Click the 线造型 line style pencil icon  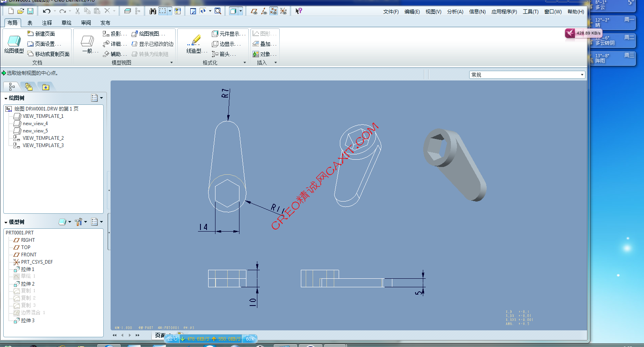click(194, 40)
